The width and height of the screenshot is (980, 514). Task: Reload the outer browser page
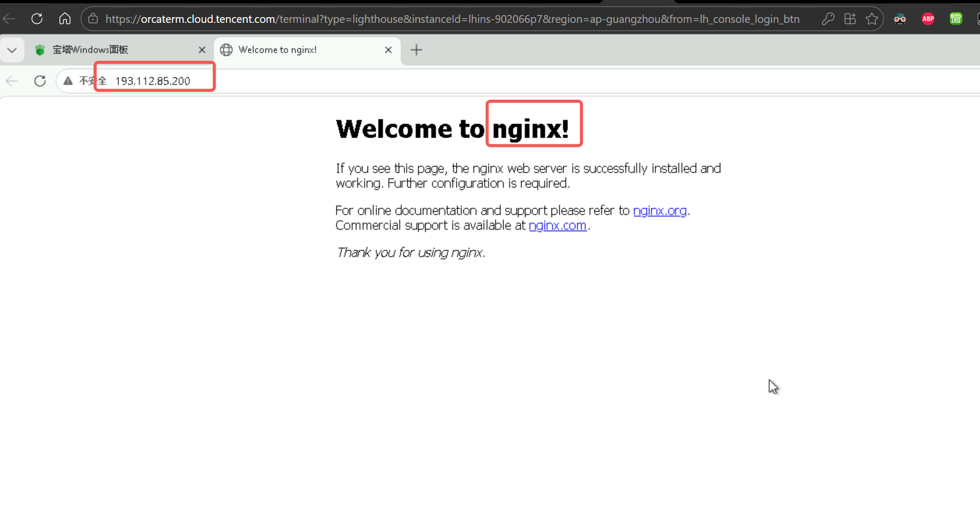click(x=37, y=19)
